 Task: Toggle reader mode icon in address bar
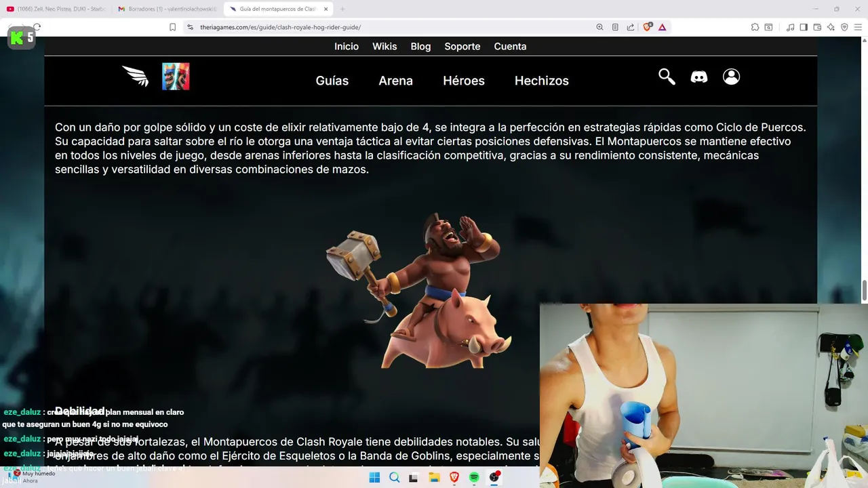coord(615,27)
